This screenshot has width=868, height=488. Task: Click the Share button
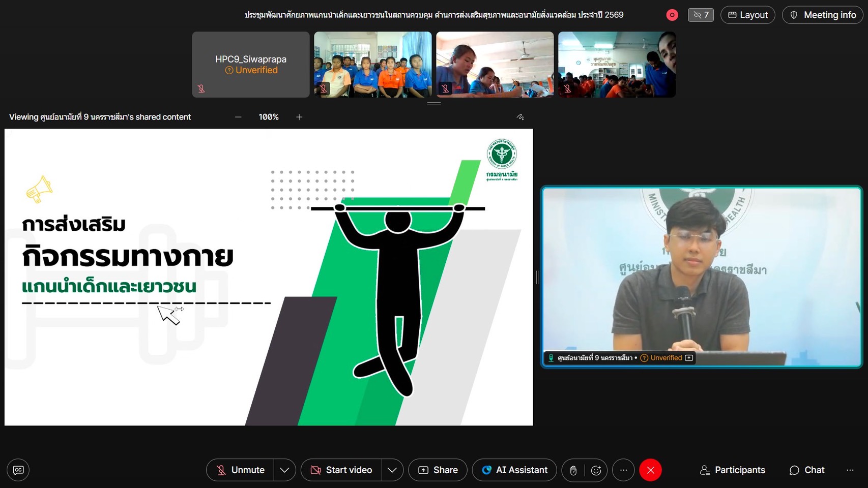pyautogui.click(x=438, y=470)
